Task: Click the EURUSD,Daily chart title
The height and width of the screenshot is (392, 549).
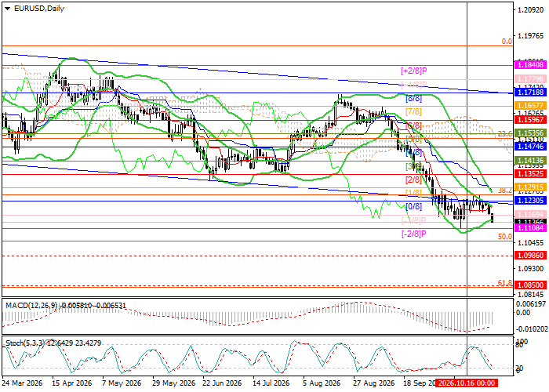Action: 39,9
